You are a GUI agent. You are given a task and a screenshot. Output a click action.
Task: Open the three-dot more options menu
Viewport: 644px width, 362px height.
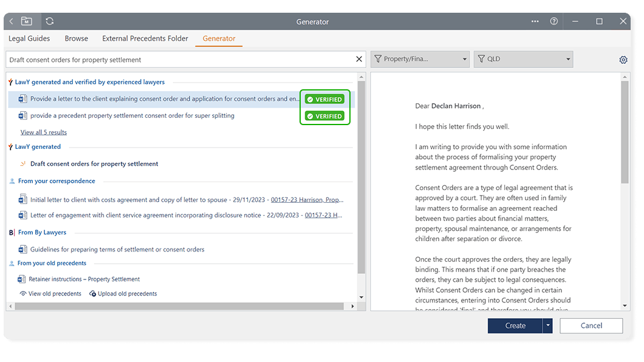click(535, 21)
